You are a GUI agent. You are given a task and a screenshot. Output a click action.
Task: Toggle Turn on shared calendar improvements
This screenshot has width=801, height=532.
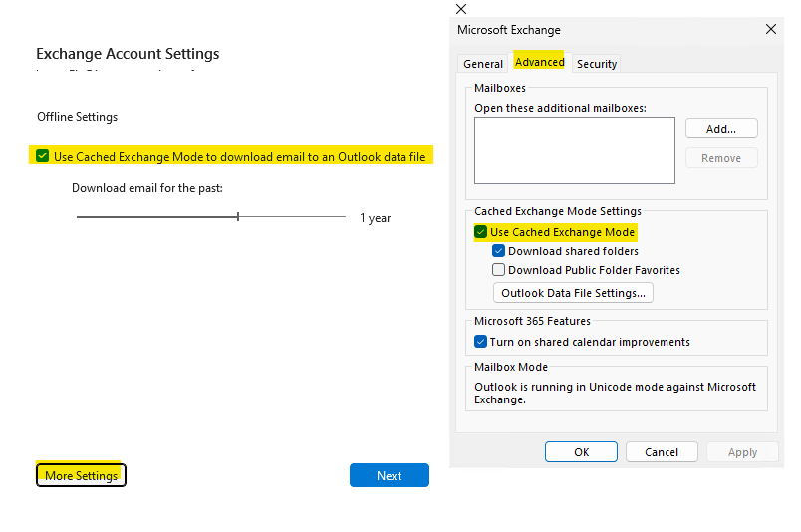click(481, 342)
